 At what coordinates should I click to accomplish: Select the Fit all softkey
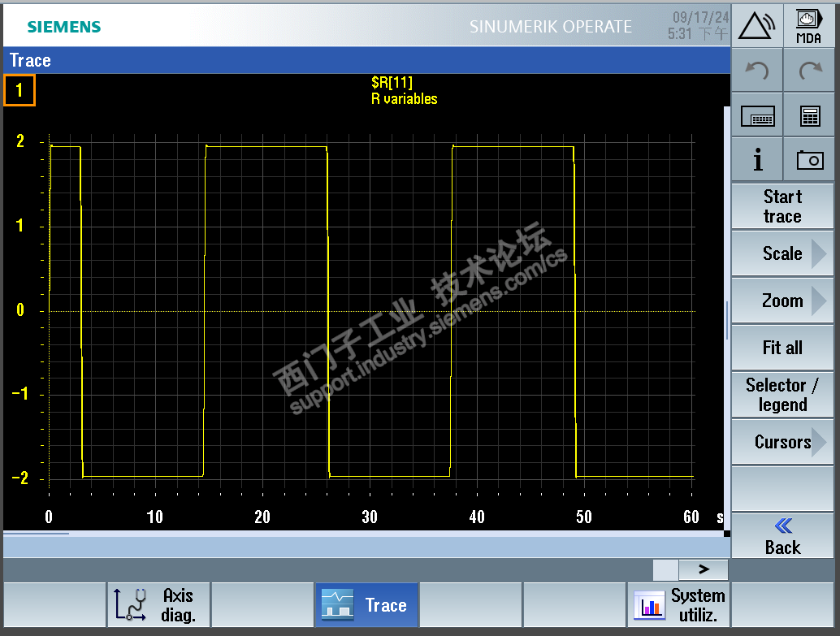(x=782, y=348)
